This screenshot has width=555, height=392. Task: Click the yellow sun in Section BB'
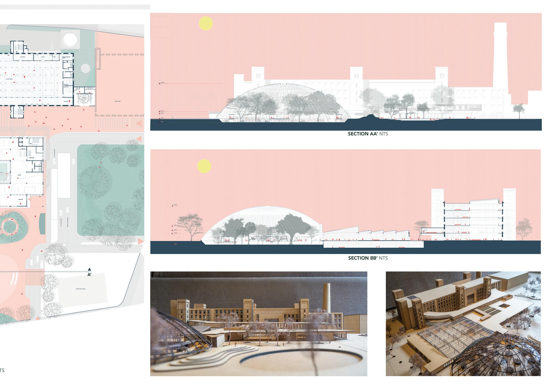click(204, 166)
